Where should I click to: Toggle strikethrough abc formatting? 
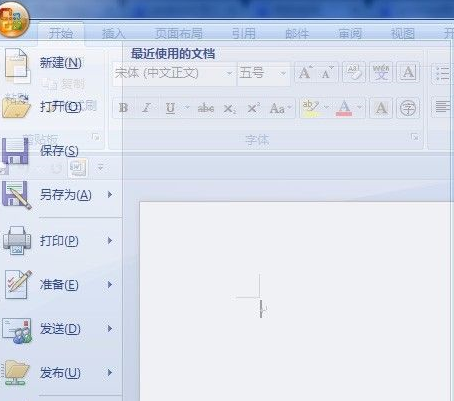(x=206, y=108)
